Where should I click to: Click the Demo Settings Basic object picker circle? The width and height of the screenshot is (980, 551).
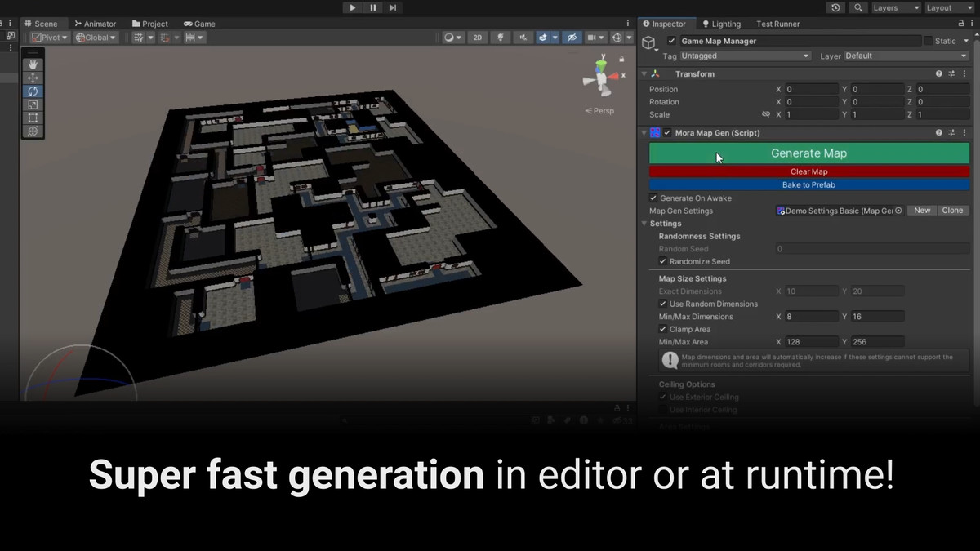click(x=898, y=210)
